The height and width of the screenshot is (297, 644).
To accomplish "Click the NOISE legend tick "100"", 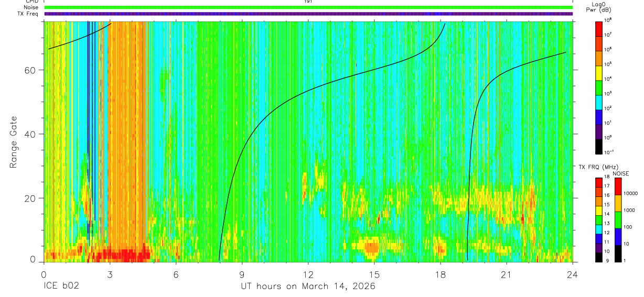I will pyautogui.click(x=629, y=227).
